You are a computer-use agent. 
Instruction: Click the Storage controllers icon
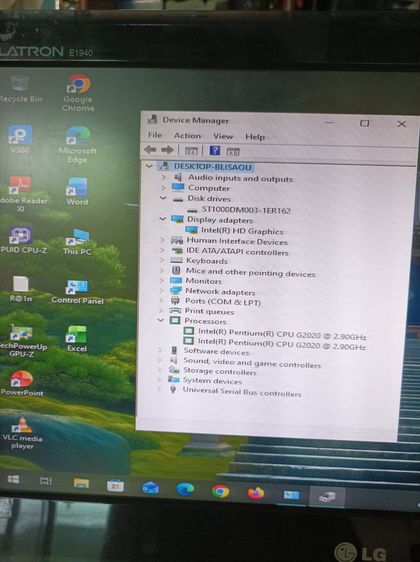click(174, 370)
